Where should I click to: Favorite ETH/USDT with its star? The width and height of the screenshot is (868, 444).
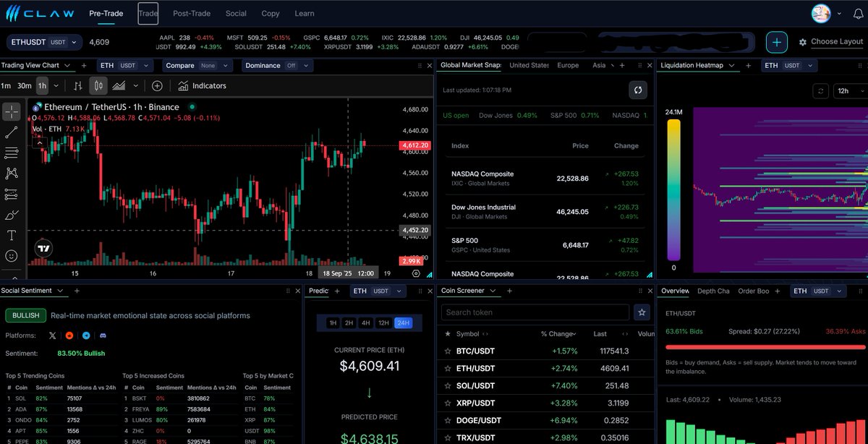(x=448, y=368)
